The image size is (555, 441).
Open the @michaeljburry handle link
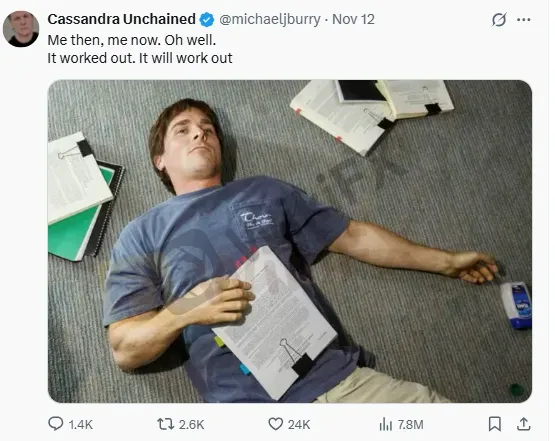click(270, 19)
